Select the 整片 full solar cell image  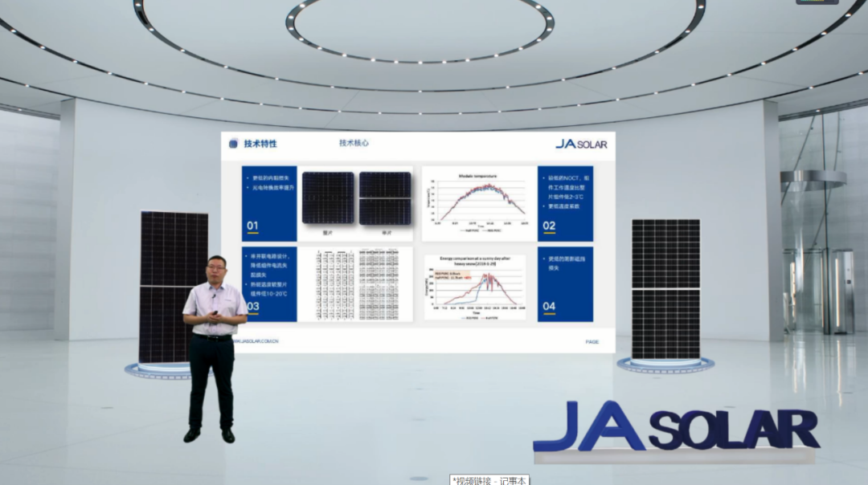(x=328, y=198)
